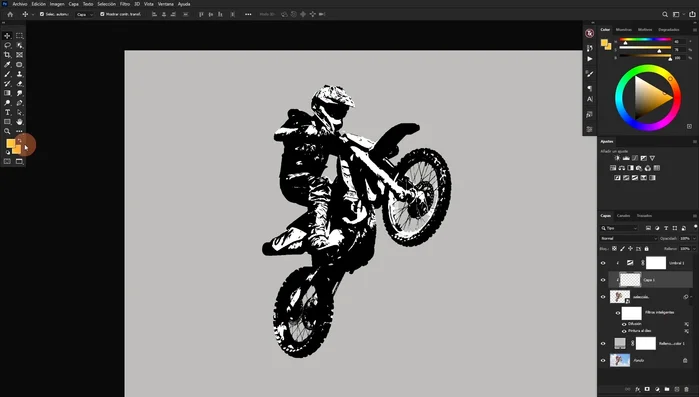Screen dimensions: 699x397
Task: Click Edit Toolbar ellipsis in the toolbox
Action: (19, 131)
